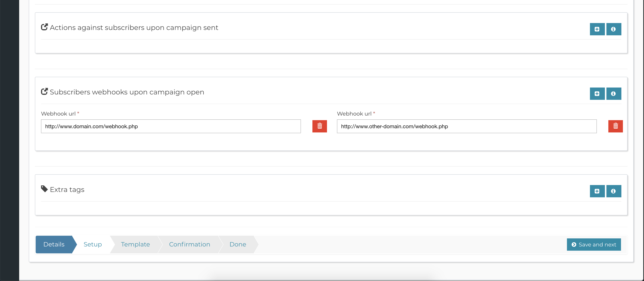
Task: Add action in campaign sent actions section
Action: pos(597,29)
